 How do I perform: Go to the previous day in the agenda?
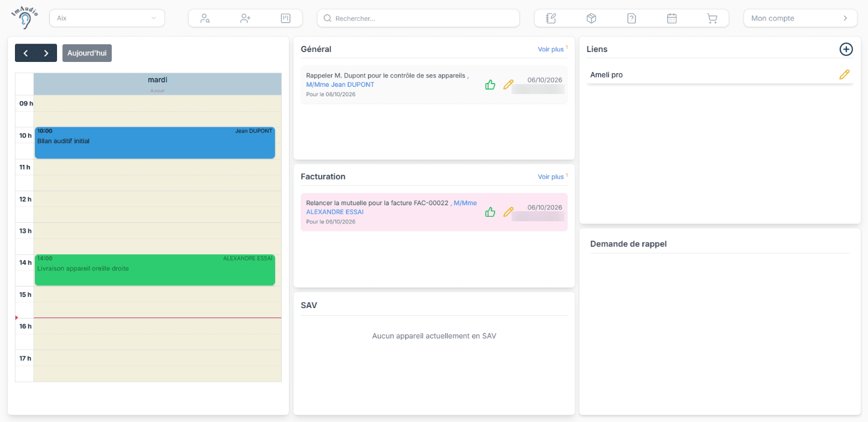25,53
